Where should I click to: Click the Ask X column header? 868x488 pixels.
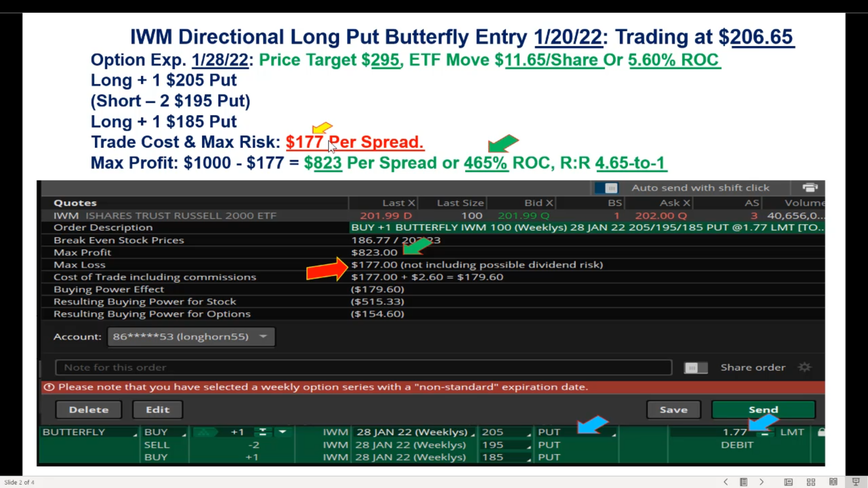click(675, 203)
